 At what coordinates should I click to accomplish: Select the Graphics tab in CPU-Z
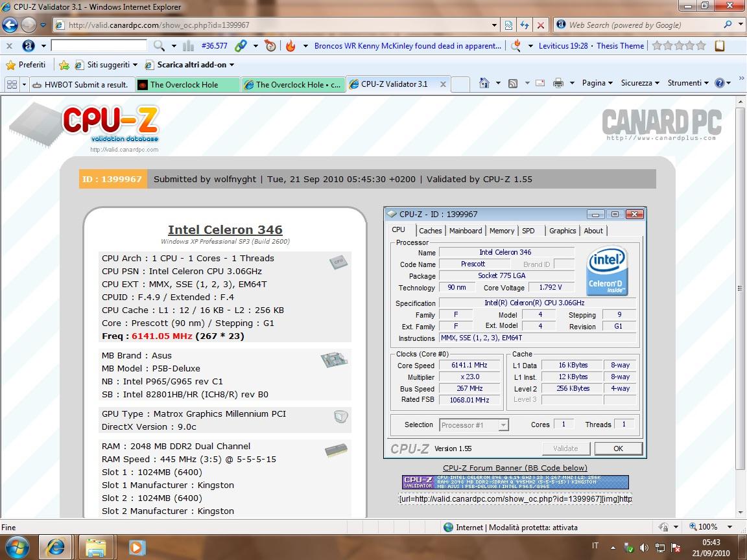[x=562, y=231]
